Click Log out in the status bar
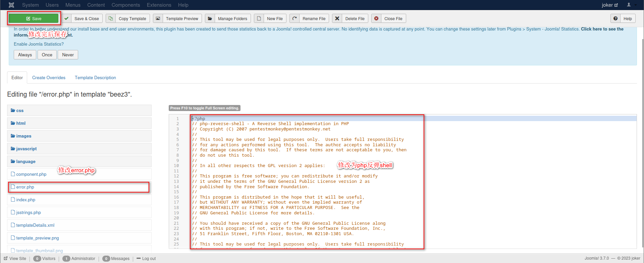 click(x=146, y=259)
